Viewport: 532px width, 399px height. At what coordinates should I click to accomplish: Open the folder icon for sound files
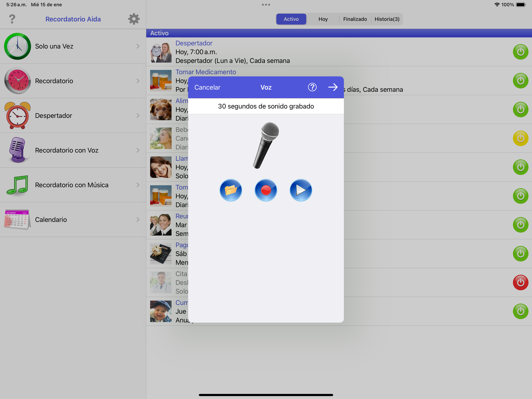coord(231,190)
